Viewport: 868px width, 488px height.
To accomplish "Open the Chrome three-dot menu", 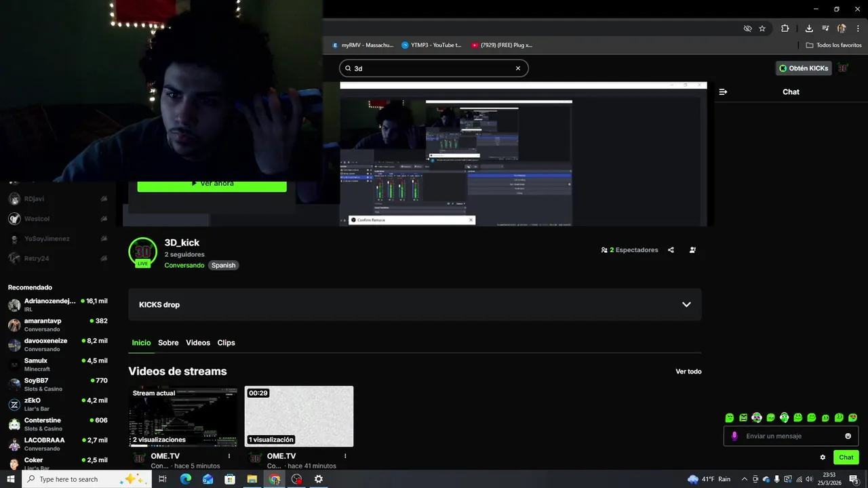I will [858, 28].
